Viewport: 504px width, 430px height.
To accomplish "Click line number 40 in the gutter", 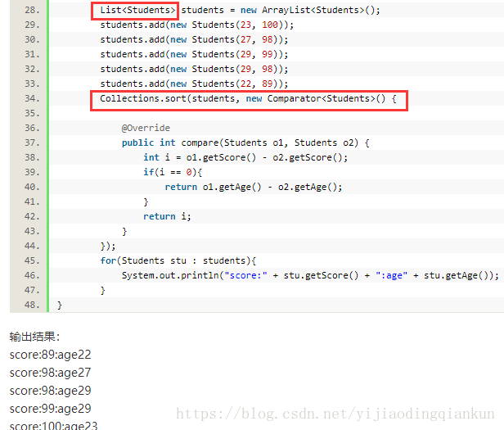I will (x=32, y=187).
